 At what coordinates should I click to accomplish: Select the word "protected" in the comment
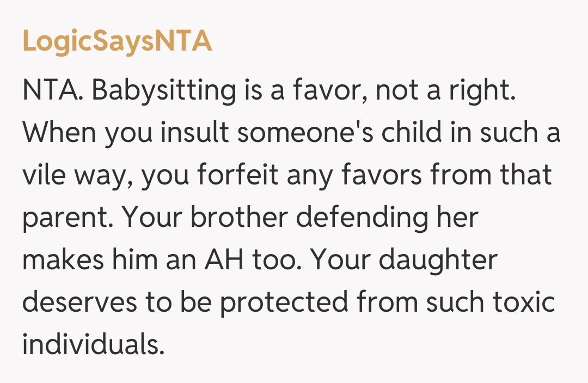(x=284, y=304)
